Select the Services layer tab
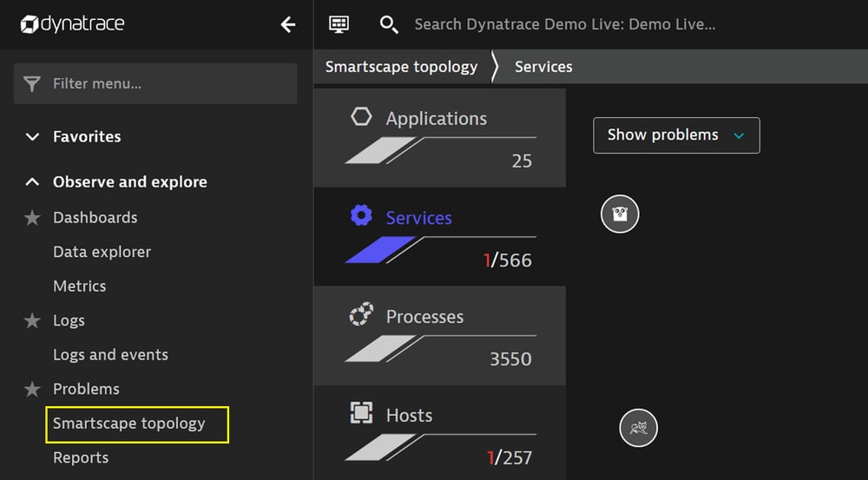Screen dimensions: 868x480 [x=440, y=237]
